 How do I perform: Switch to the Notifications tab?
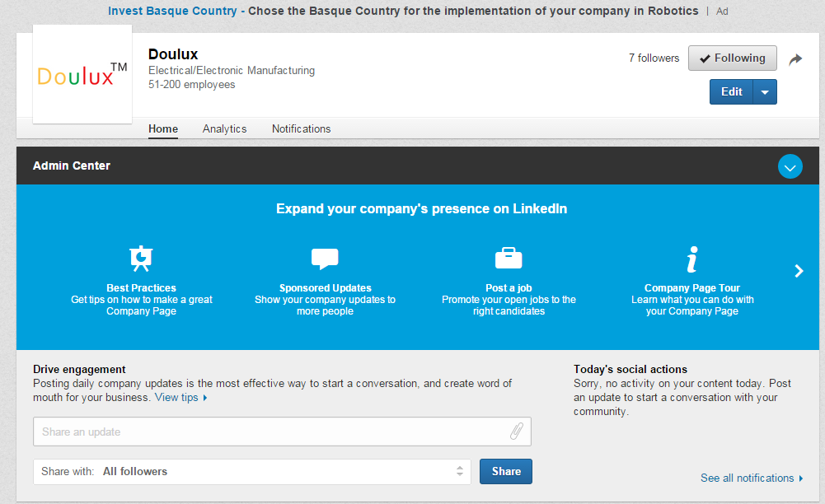(x=301, y=128)
